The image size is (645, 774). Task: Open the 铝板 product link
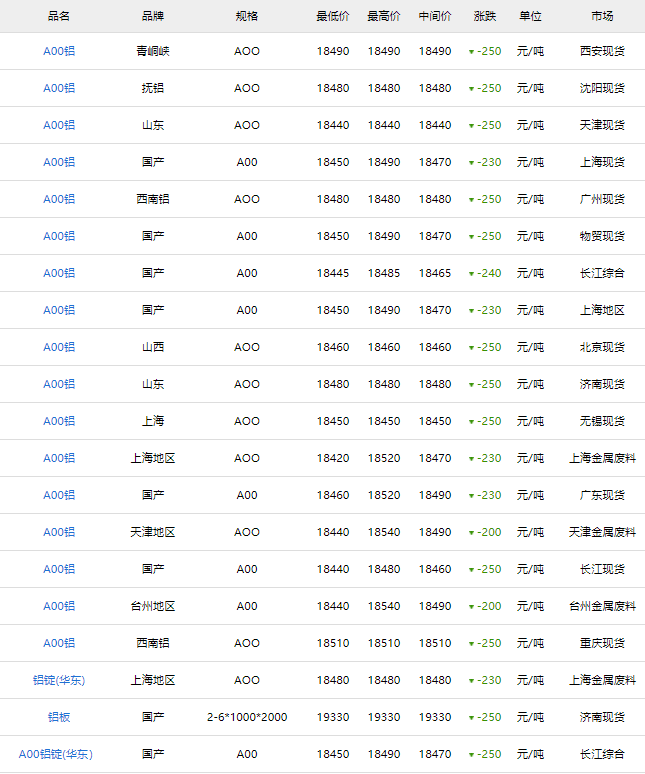(x=59, y=717)
